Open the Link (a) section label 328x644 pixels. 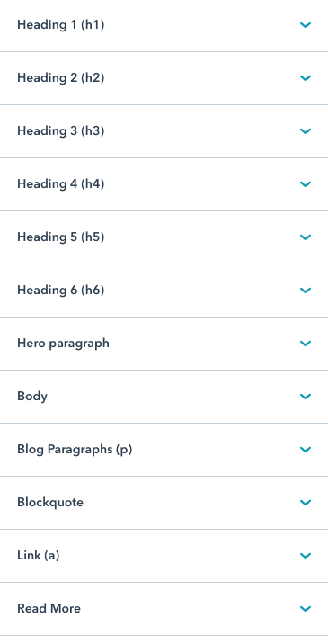tap(38, 555)
